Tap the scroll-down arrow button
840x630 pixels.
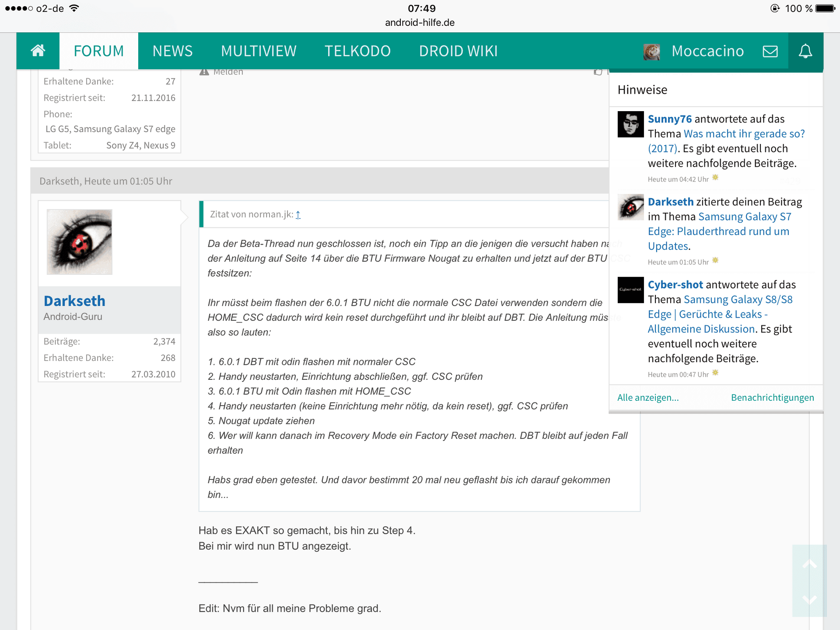[809, 599]
